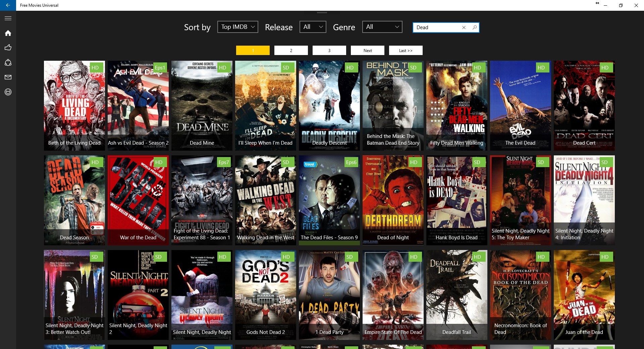Click the "Free Movies Universal" window title
This screenshot has height=349, width=644.
coord(39,5)
